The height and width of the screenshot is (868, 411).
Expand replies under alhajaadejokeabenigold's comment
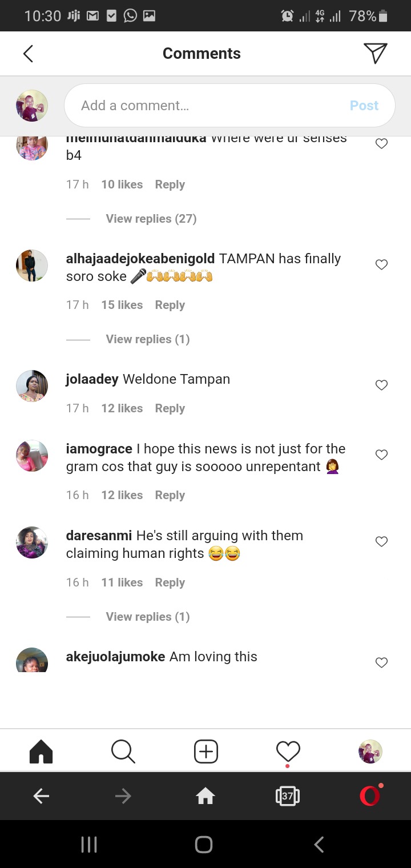click(148, 339)
